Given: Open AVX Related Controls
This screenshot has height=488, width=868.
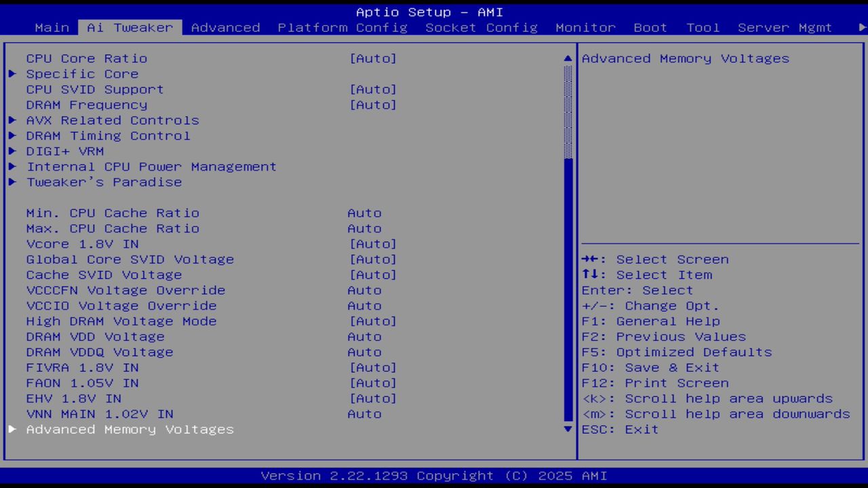Looking at the screenshot, I should coord(113,120).
